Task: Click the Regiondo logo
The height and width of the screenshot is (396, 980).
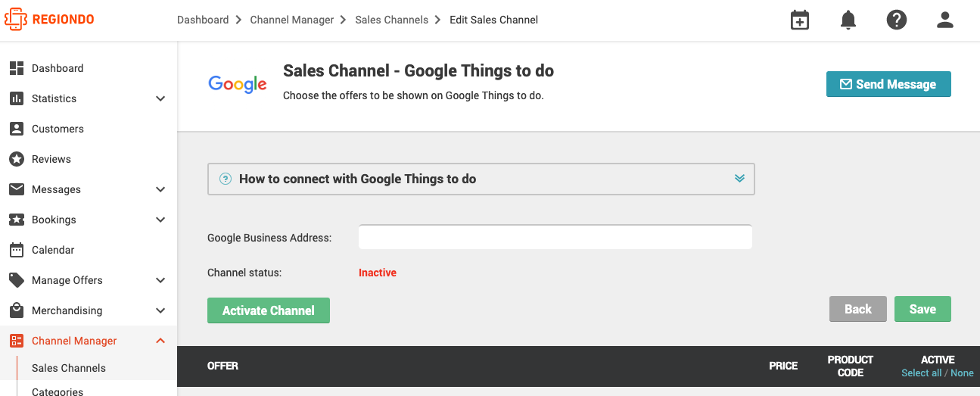Action: 49,19
